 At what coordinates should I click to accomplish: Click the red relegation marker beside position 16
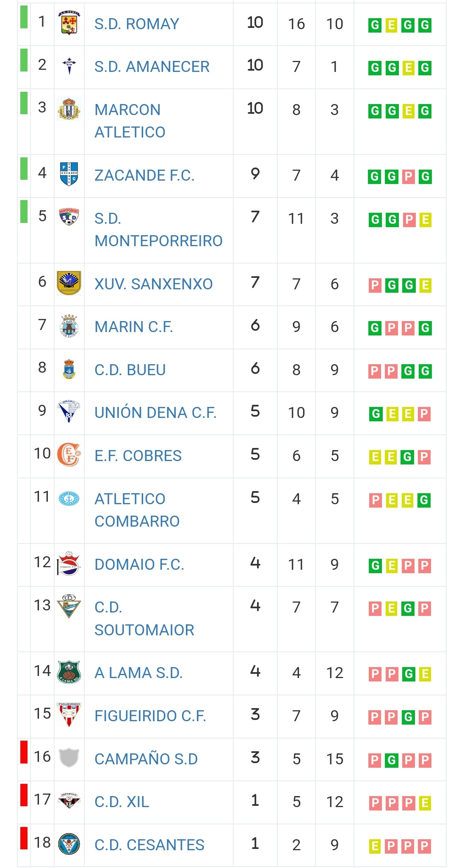pyautogui.click(x=24, y=752)
